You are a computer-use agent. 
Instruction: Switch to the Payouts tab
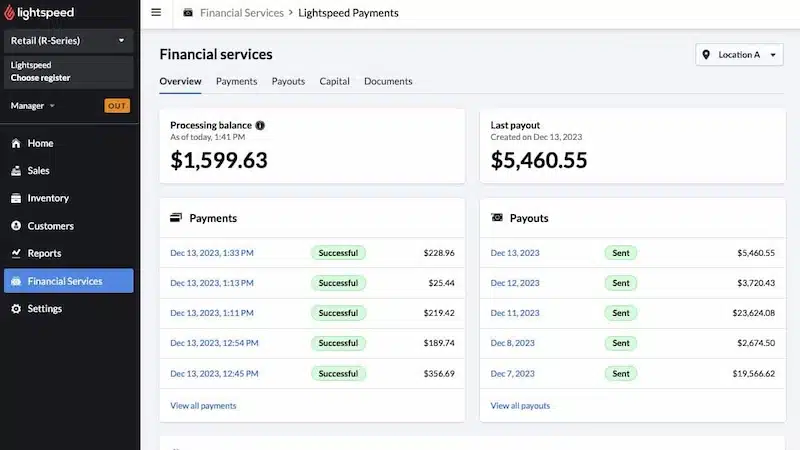288,81
